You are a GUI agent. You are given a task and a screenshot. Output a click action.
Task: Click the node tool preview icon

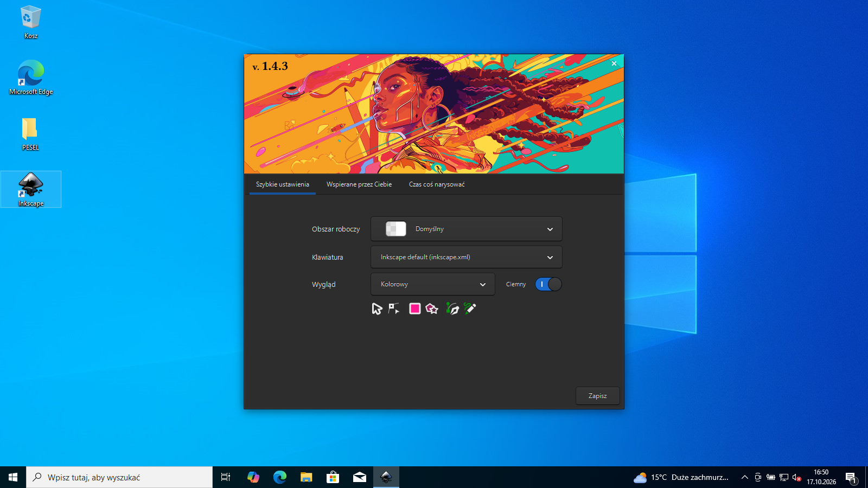tap(394, 309)
